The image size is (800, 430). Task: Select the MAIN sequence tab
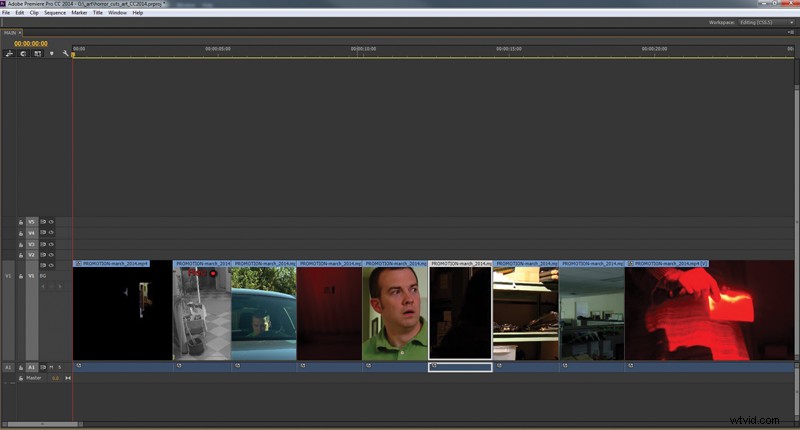coord(10,33)
